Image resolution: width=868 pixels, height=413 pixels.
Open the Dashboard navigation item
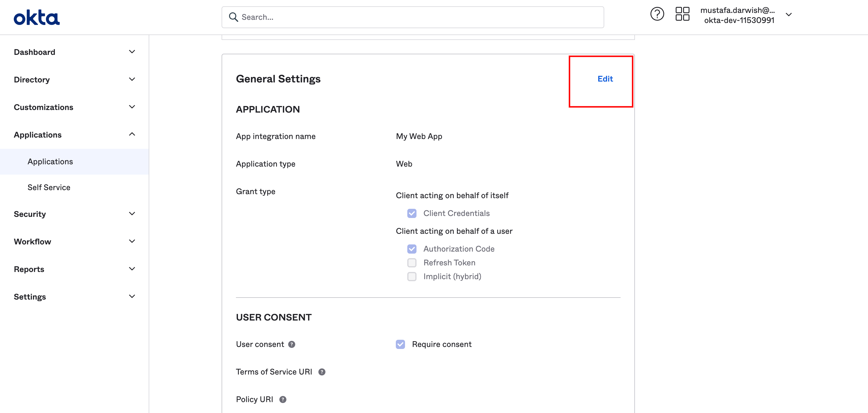[34, 52]
